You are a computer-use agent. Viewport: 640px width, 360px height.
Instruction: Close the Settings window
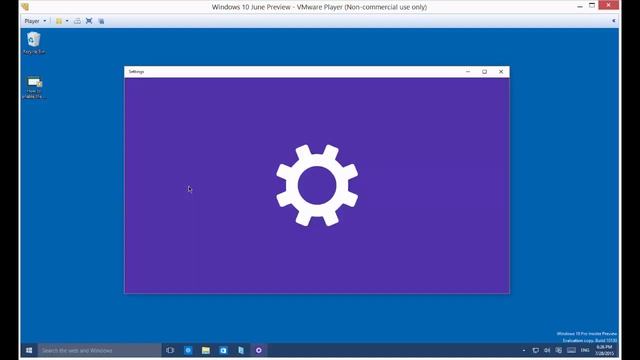coord(501,72)
